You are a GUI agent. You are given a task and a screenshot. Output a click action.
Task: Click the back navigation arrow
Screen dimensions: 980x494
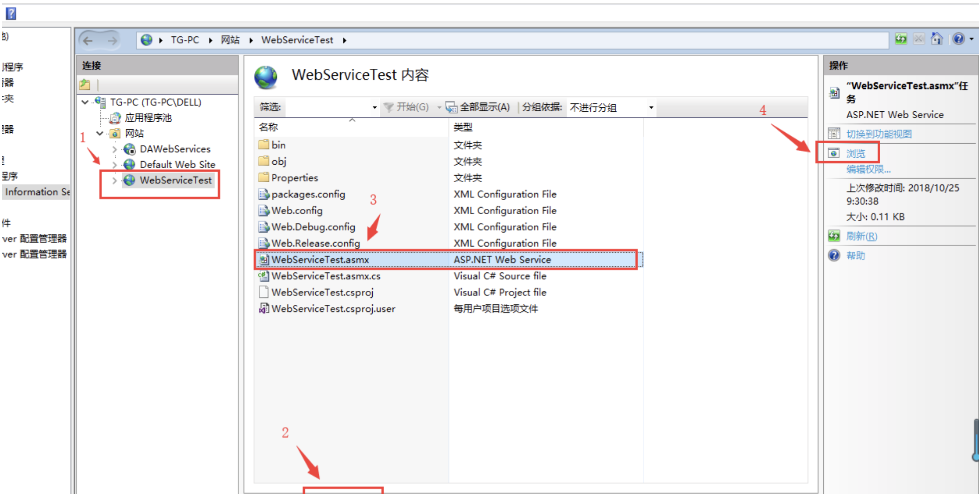click(x=88, y=40)
